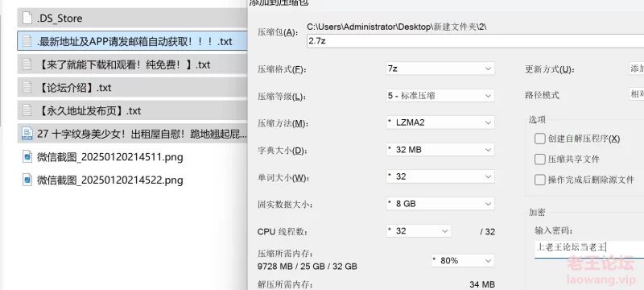
Task: Click the 【论坛介绍】.txt file icon
Action: tap(27, 88)
